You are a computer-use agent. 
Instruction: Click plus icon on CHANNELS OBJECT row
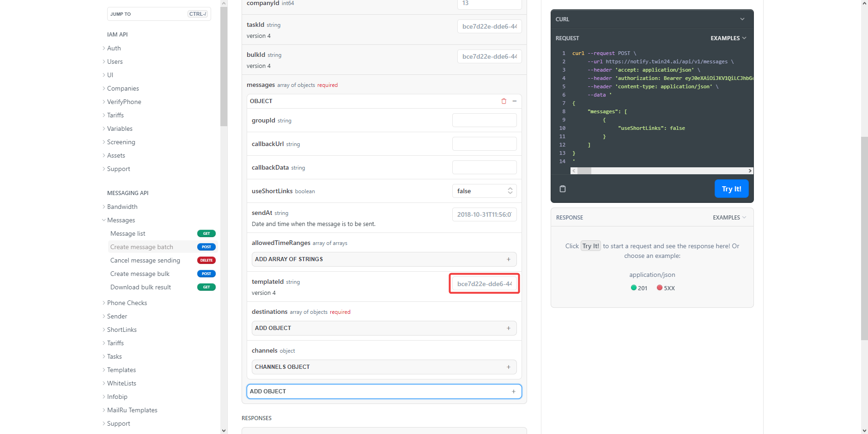point(509,367)
